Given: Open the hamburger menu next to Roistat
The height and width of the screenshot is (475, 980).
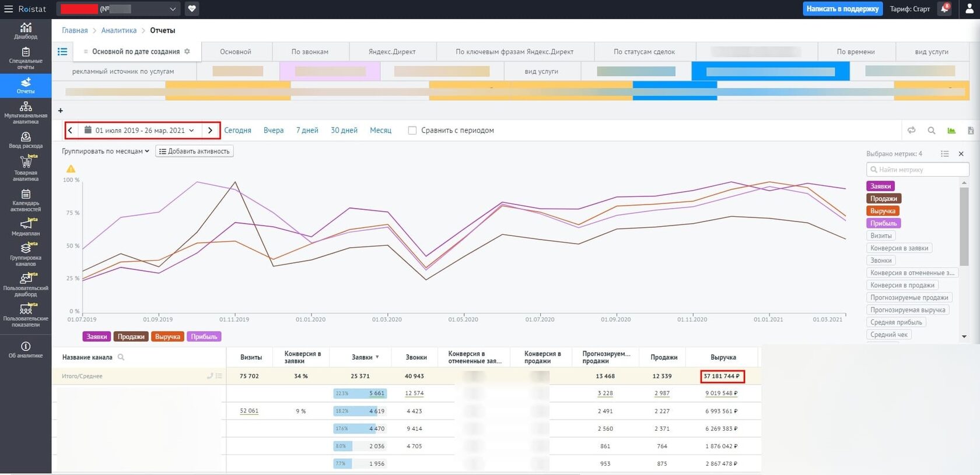Looking at the screenshot, I should point(8,9).
